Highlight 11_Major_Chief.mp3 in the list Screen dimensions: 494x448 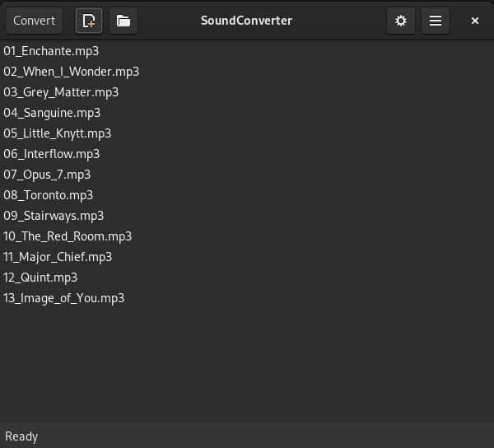point(58,257)
